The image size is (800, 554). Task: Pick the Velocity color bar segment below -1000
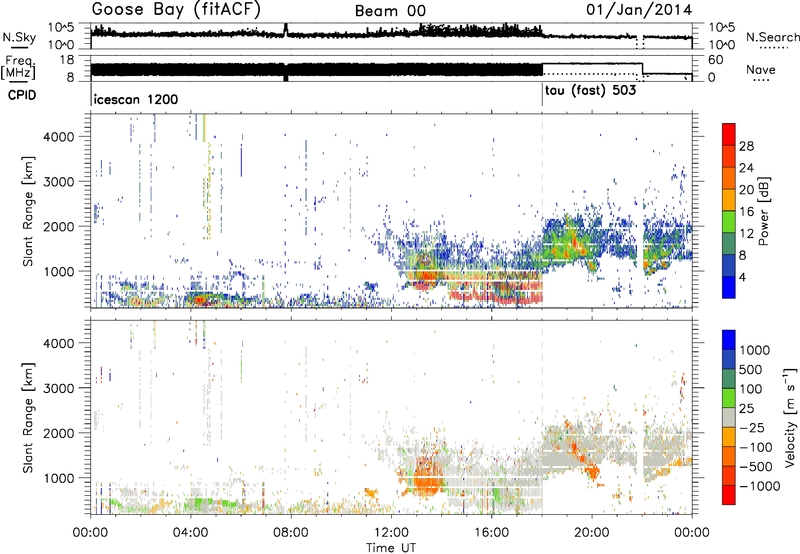click(x=729, y=495)
